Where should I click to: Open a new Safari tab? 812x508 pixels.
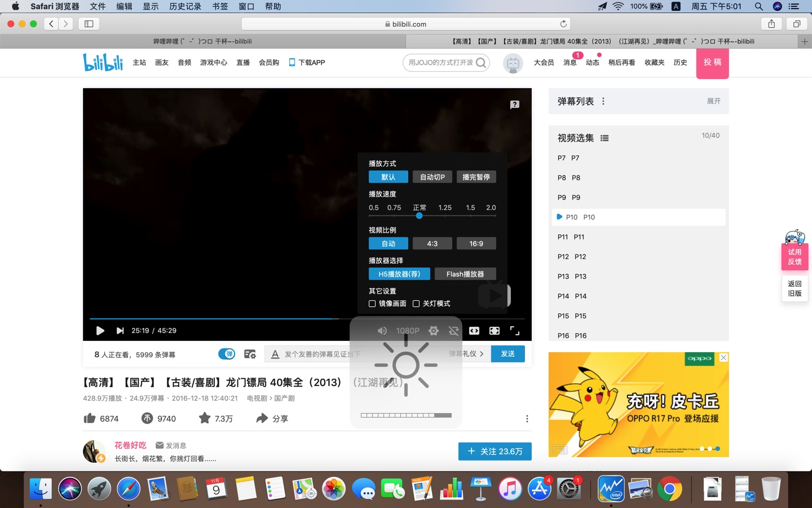pyautogui.click(x=805, y=41)
